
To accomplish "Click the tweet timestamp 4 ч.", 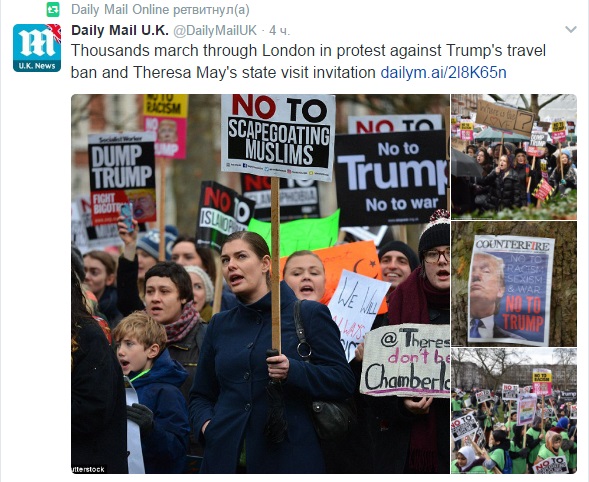I will click(x=279, y=31).
